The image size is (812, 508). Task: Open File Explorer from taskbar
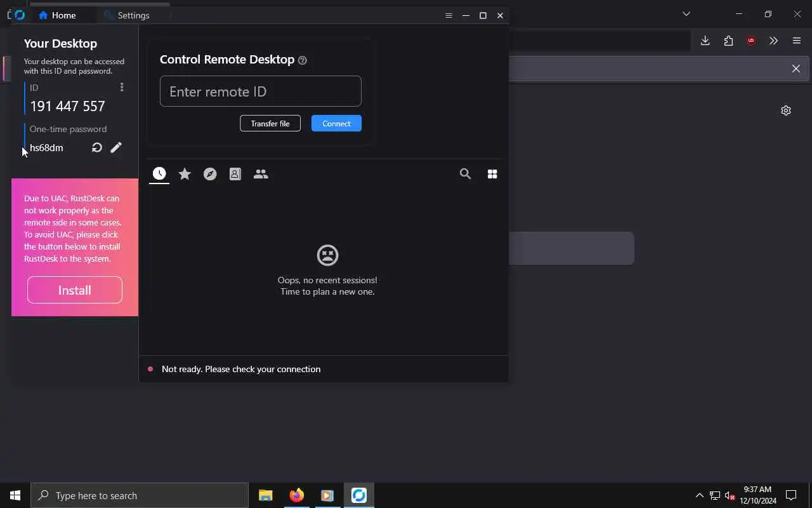(x=265, y=495)
